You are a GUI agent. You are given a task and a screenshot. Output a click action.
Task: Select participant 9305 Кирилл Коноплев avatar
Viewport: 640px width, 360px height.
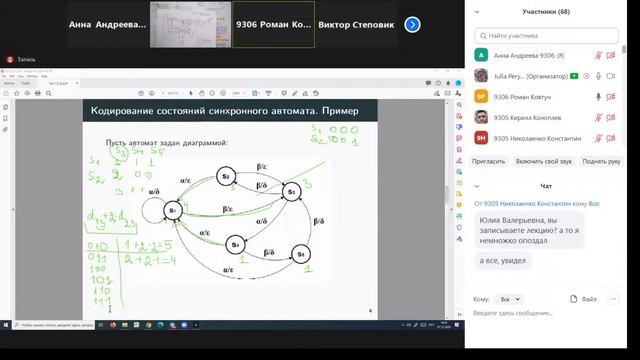click(481, 118)
